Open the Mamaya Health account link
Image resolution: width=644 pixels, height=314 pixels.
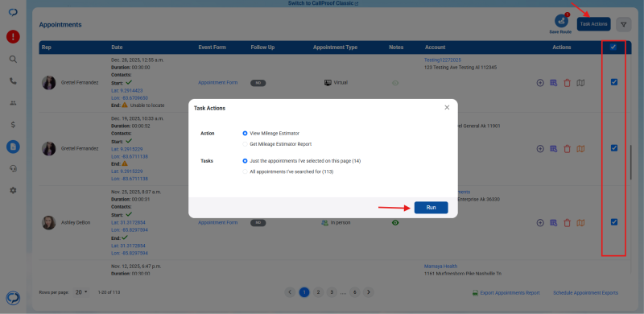[440, 266]
